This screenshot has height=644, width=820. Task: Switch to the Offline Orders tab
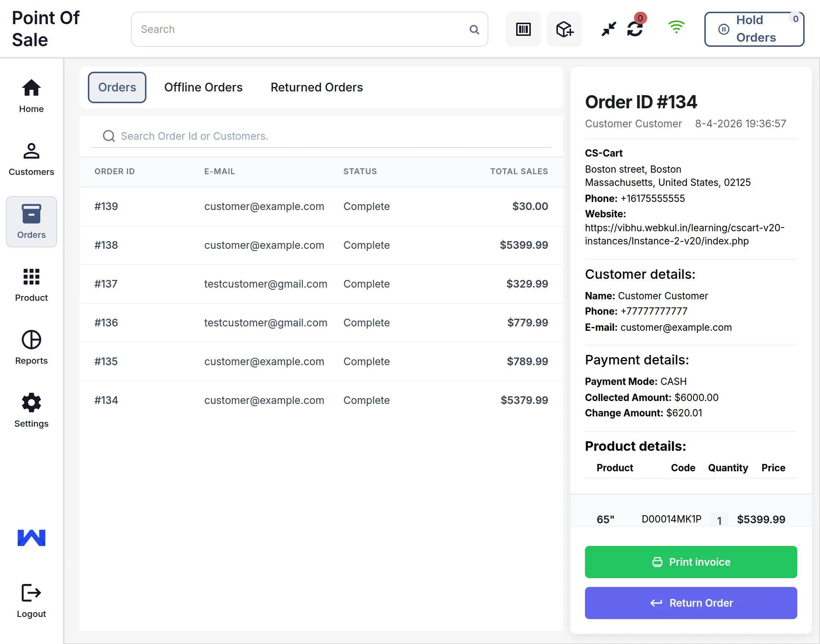pos(203,87)
